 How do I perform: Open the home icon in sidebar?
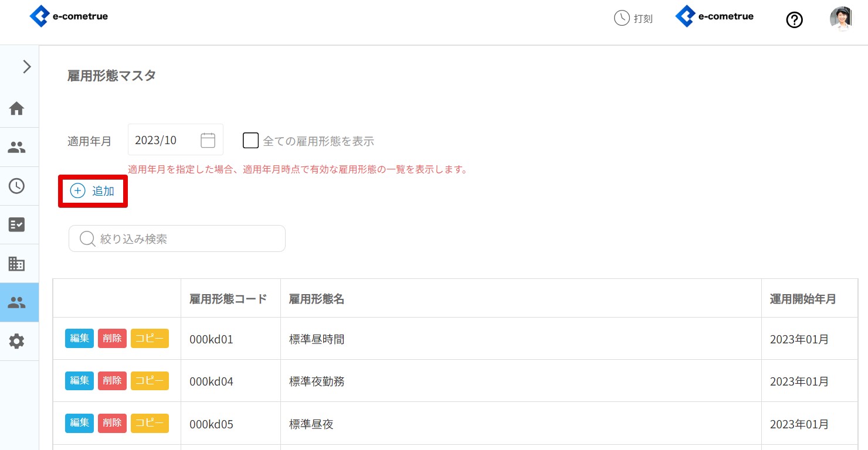(16, 108)
